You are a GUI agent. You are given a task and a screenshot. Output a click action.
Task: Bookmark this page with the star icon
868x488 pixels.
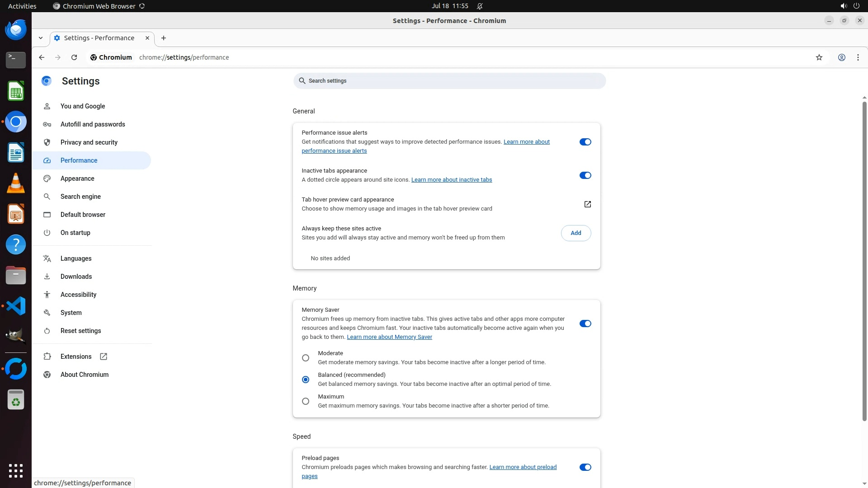click(819, 57)
